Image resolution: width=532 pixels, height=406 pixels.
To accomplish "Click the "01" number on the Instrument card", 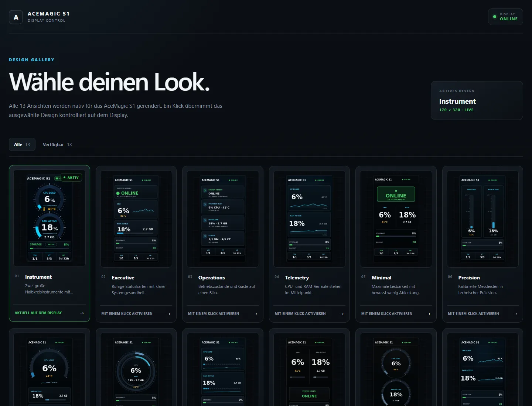I will click(x=17, y=276).
